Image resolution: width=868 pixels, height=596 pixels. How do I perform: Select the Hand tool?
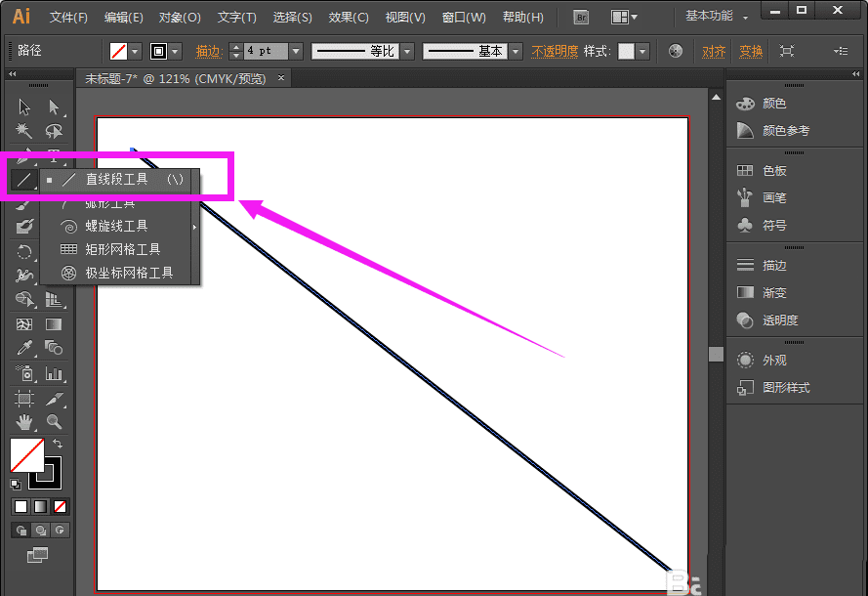pos(23,423)
